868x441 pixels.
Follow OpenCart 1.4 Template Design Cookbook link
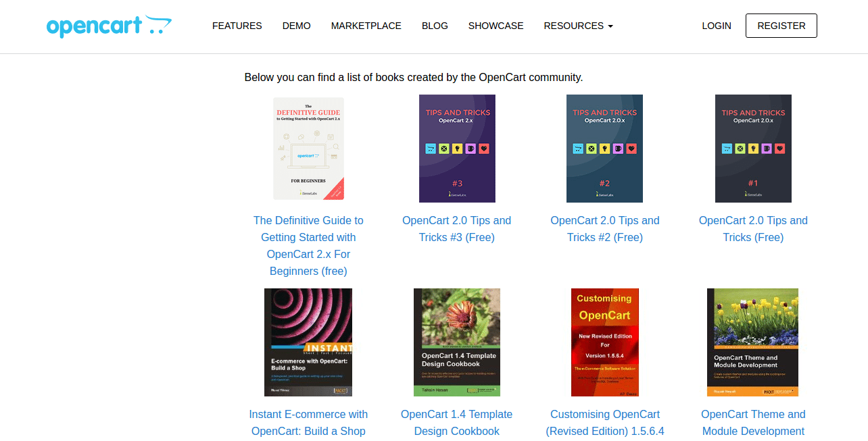pyautogui.click(x=457, y=423)
